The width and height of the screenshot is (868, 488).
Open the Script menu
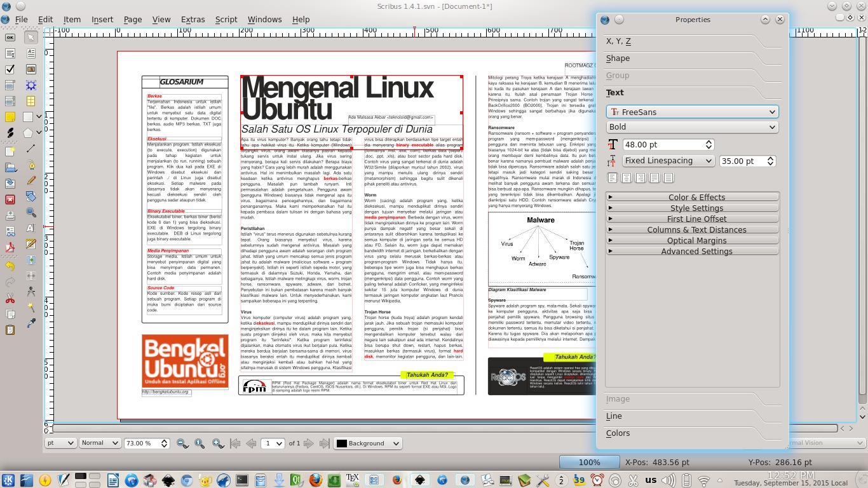(x=226, y=19)
